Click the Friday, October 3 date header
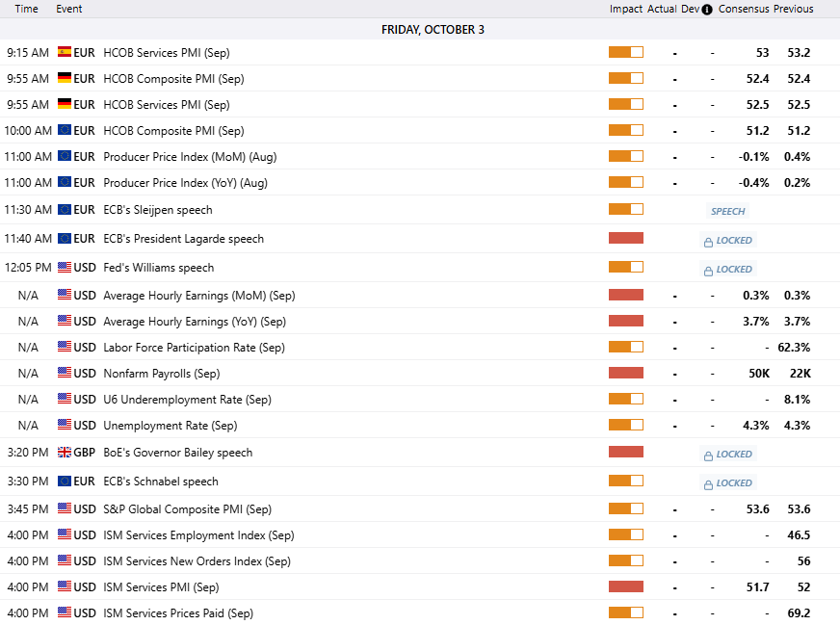The image size is (840, 625). pos(433,30)
